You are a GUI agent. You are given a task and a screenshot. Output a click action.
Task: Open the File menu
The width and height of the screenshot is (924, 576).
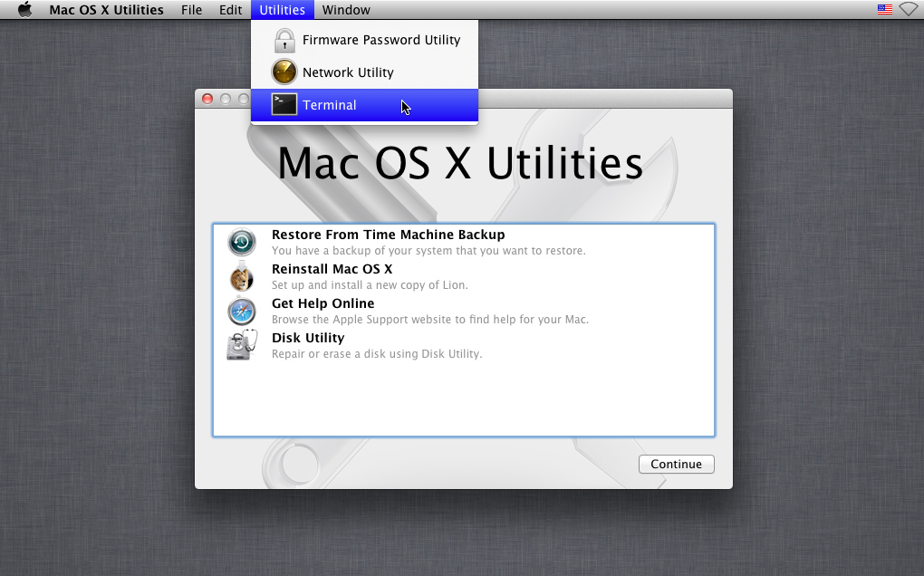coord(191,10)
